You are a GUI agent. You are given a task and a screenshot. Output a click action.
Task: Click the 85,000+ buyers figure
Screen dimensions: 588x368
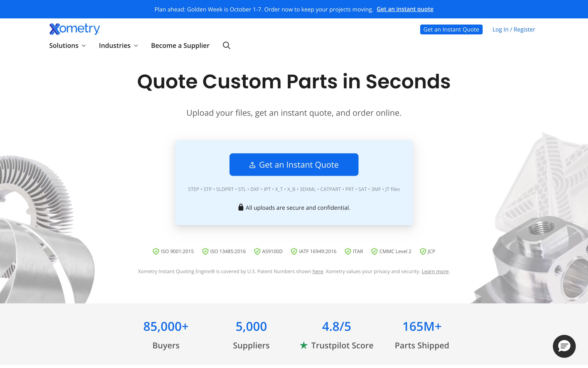point(166,326)
